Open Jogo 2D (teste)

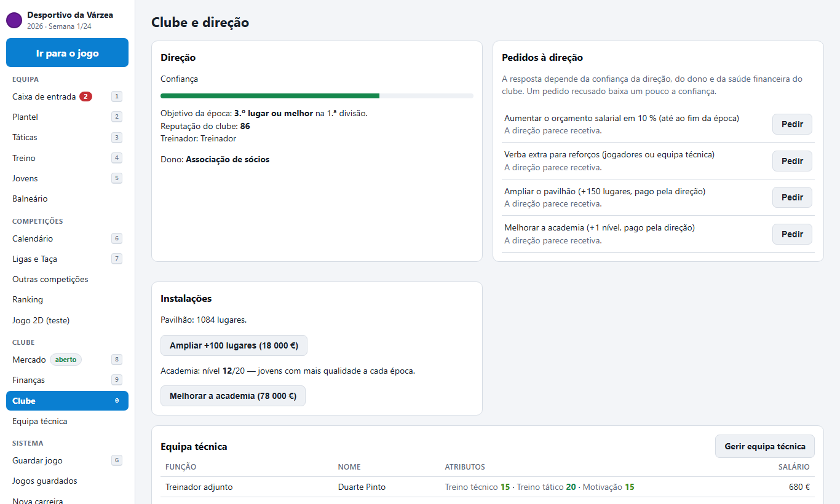click(67, 320)
